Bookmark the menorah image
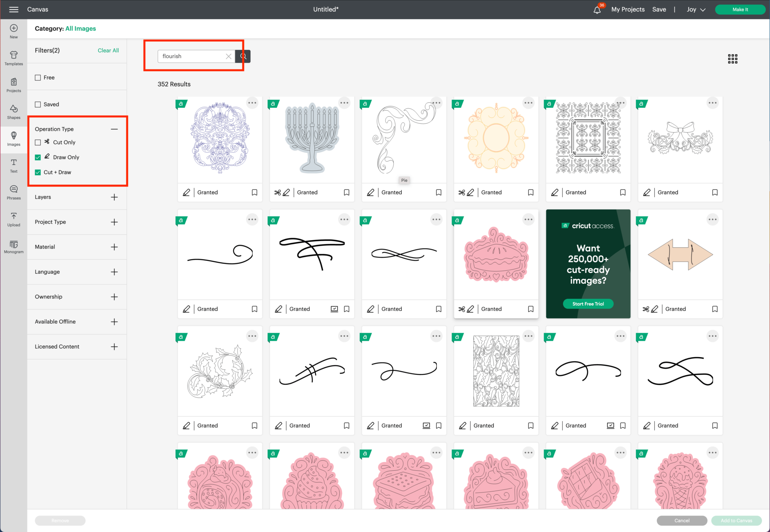770x532 pixels. (x=346, y=192)
